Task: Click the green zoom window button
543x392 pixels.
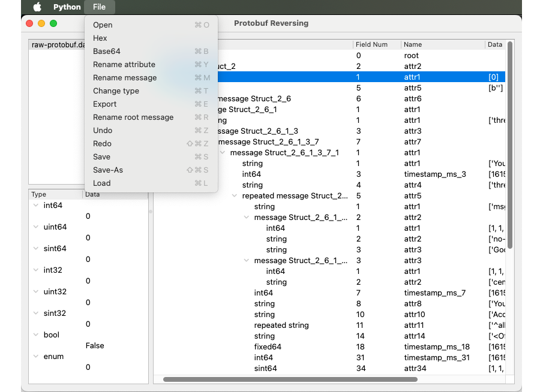Action: [x=53, y=23]
